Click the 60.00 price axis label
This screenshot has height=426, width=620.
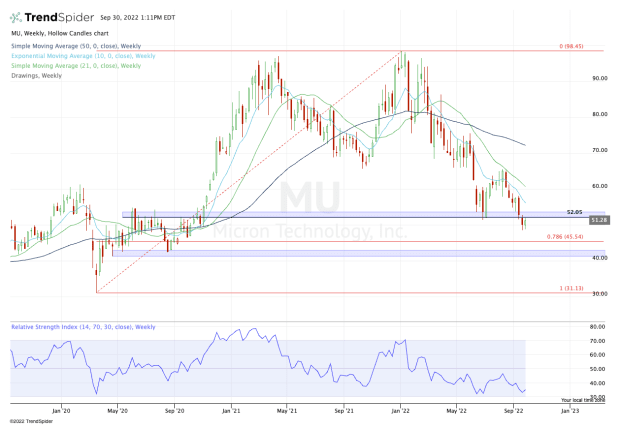point(600,186)
